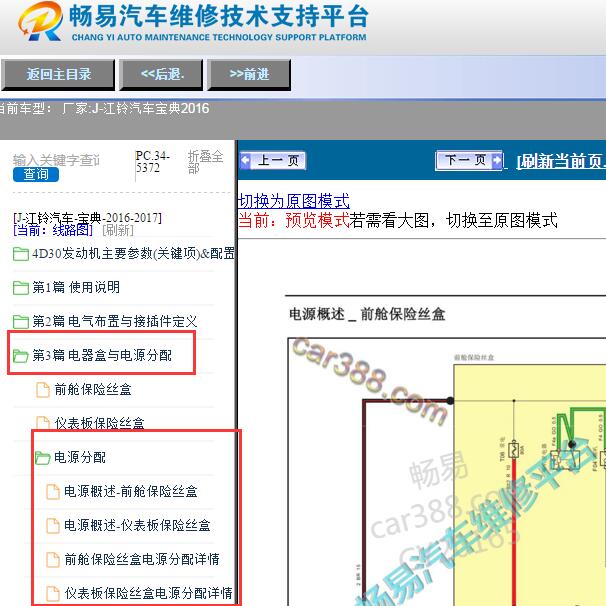Switch to 切换为原图模式 link
Screen dimensions: 606x606
[x=294, y=201]
